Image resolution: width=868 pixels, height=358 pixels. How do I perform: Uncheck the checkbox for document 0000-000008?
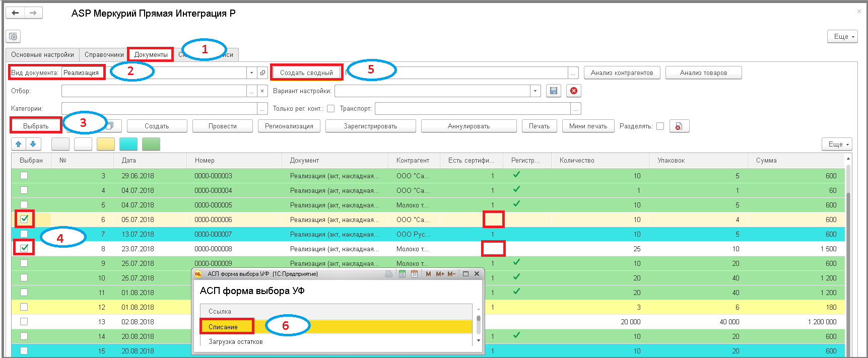24,248
